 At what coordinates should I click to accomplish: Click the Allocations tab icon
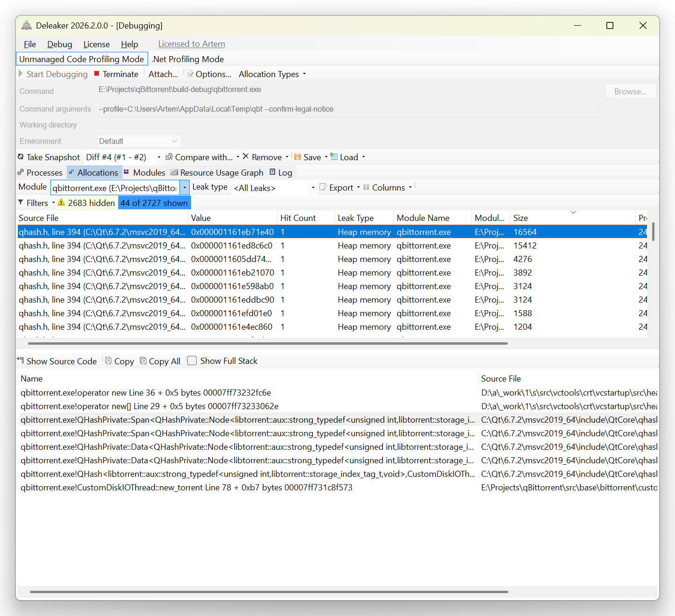(x=71, y=172)
